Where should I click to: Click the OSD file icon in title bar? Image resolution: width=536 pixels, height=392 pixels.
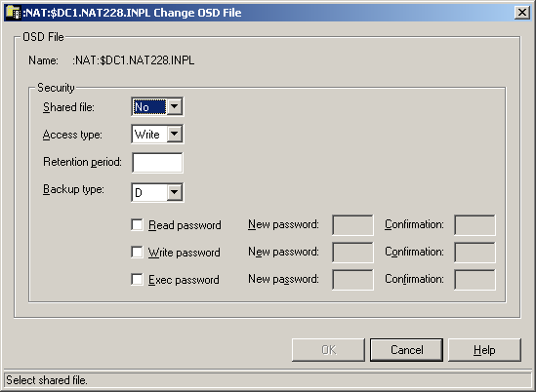tap(14, 13)
